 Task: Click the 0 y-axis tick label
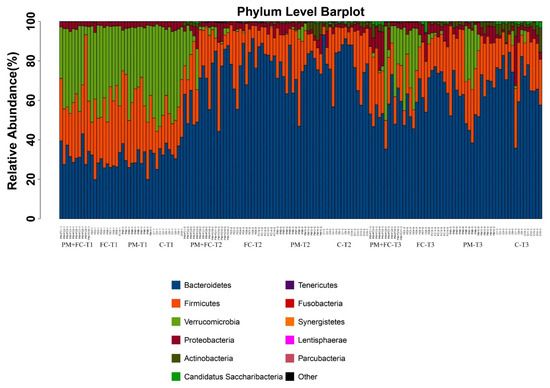coord(31,219)
